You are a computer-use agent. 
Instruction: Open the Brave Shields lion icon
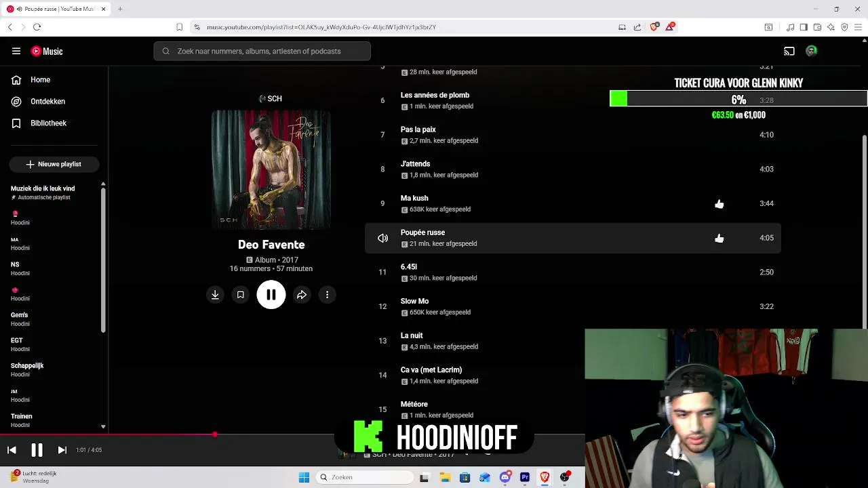click(654, 27)
